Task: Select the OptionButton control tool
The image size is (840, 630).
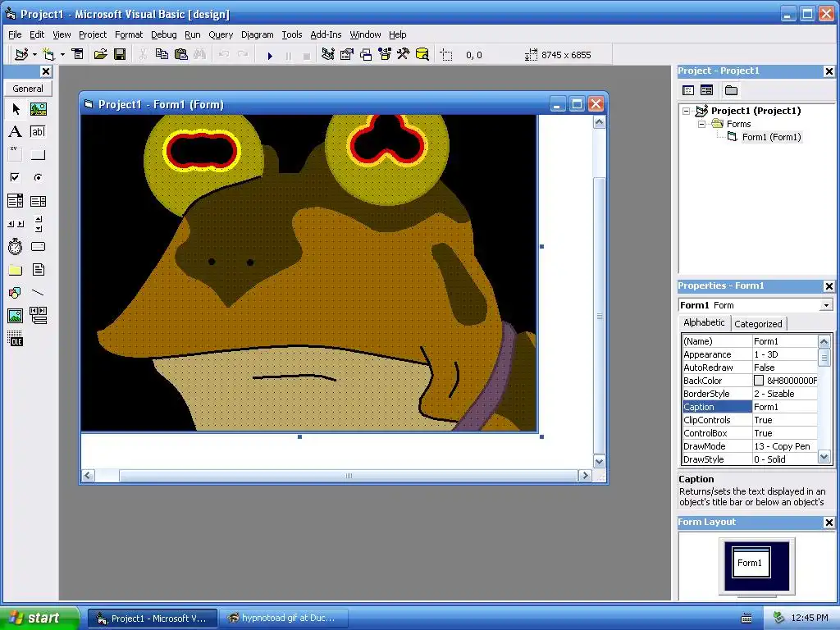Action: (x=38, y=177)
